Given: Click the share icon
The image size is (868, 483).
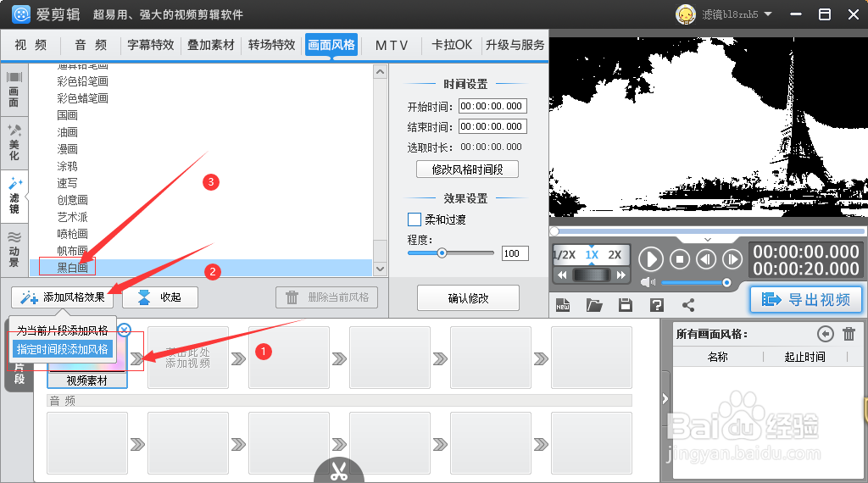Looking at the screenshot, I should coord(688,305).
